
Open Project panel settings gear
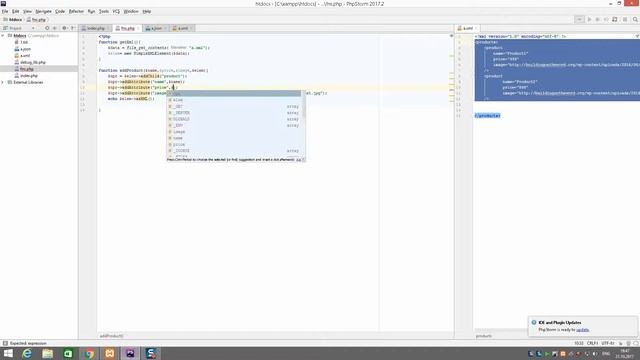(64, 28)
